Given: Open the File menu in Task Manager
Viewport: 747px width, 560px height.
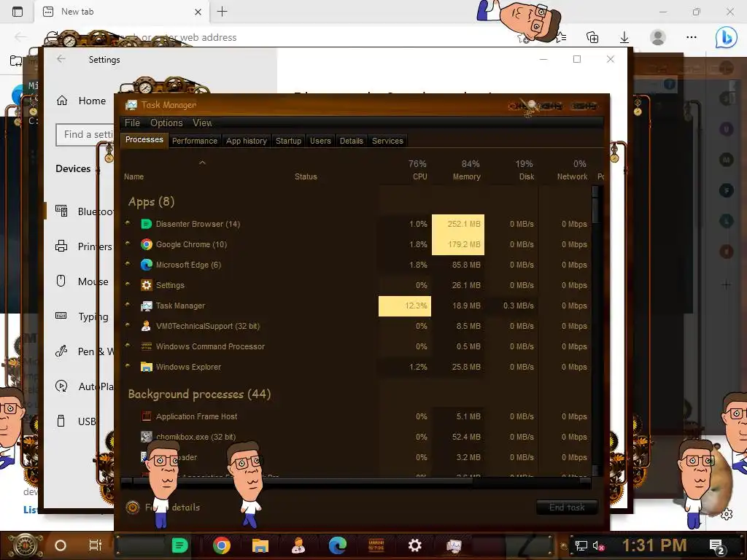Looking at the screenshot, I should pos(133,122).
